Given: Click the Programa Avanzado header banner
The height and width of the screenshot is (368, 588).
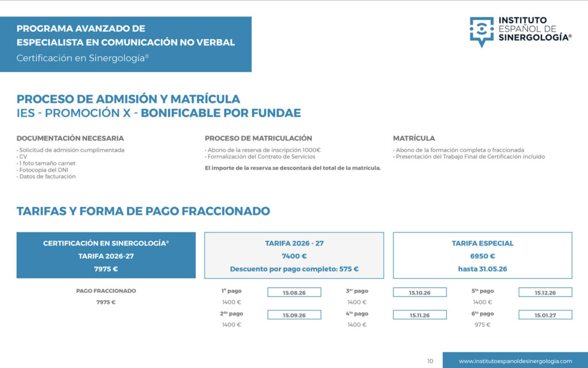Looking at the screenshot, I should tap(126, 44).
